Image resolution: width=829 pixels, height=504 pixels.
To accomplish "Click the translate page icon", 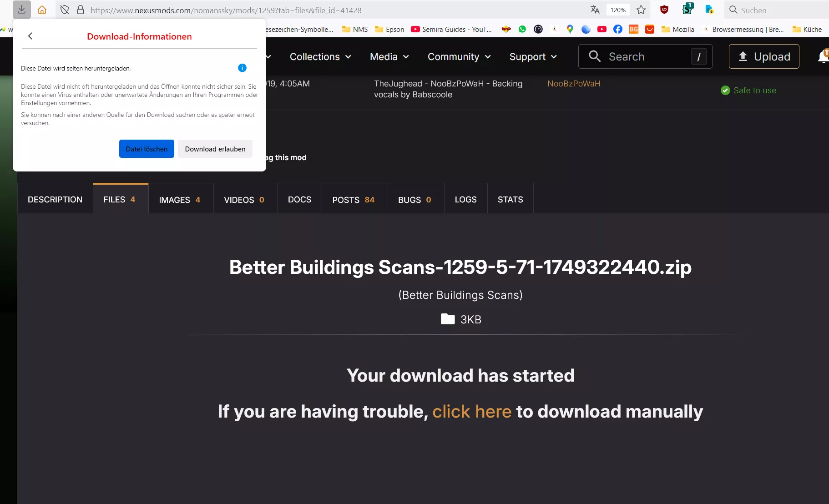I will click(x=595, y=10).
